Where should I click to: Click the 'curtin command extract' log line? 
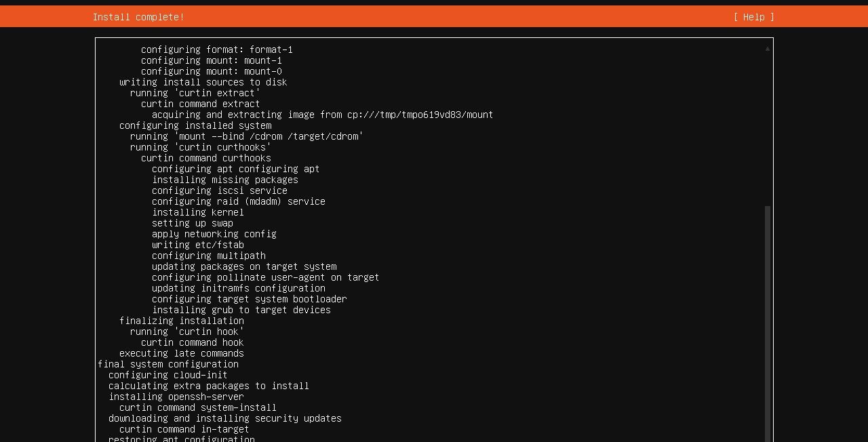(200, 104)
